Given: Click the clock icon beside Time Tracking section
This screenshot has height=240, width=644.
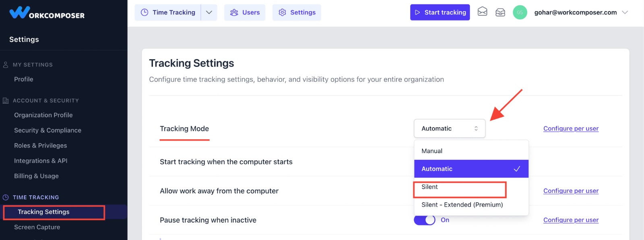Looking at the screenshot, I should click(6, 197).
